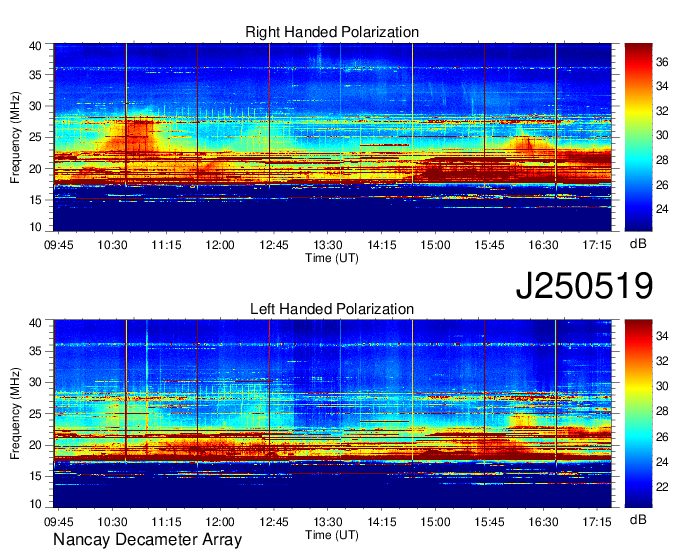The image size is (680, 552).
Task: Click "20" on Right Handed frequency axis
Action: 36,169
